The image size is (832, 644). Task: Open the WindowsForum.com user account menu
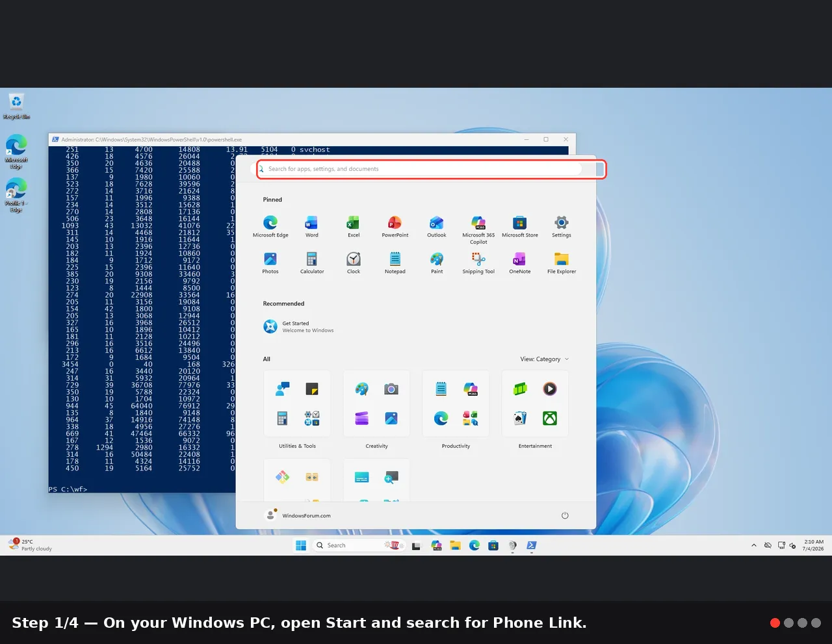[x=298, y=515]
